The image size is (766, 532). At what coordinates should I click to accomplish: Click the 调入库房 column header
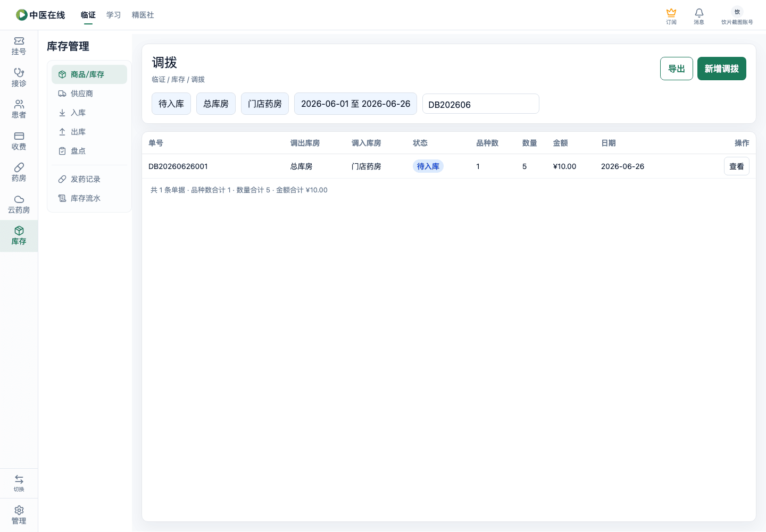367,143
